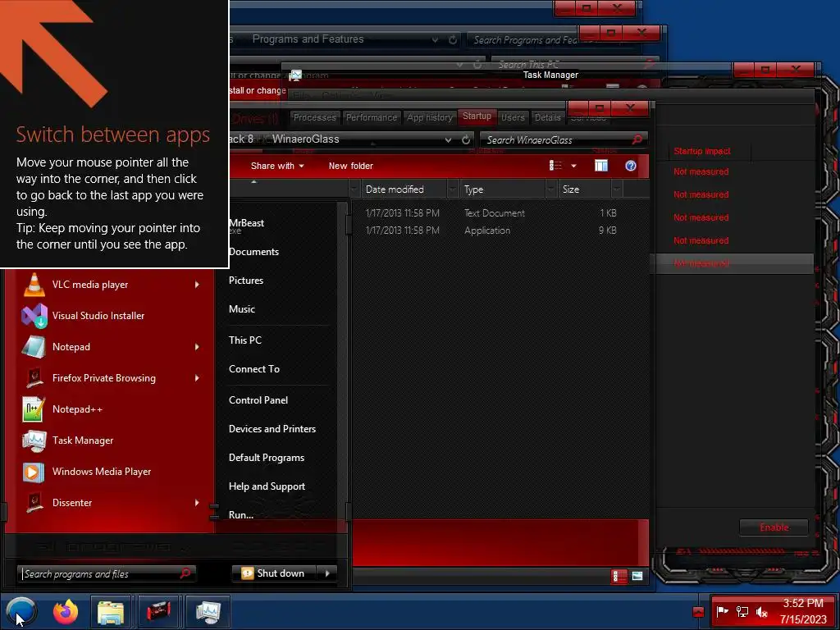The height and width of the screenshot is (630, 840).
Task: Switch to Performance tab in Task Manager
Action: tap(372, 117)
